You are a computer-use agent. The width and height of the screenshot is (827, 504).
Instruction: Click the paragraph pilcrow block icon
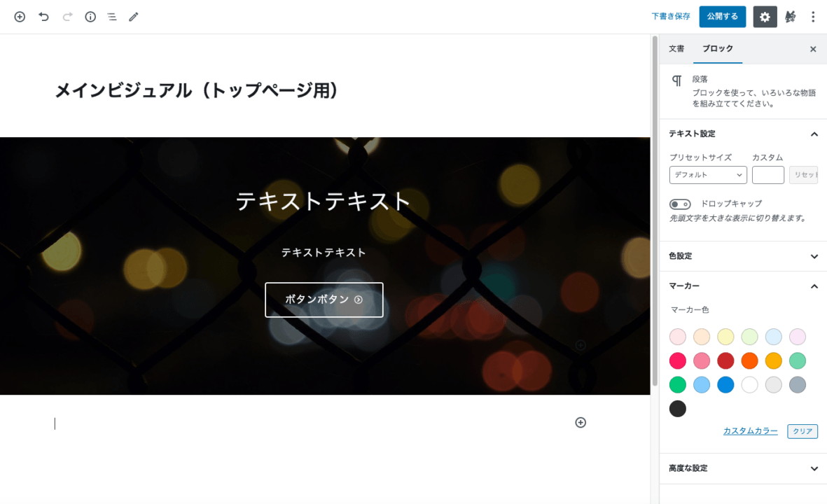[x=676, y=80]
